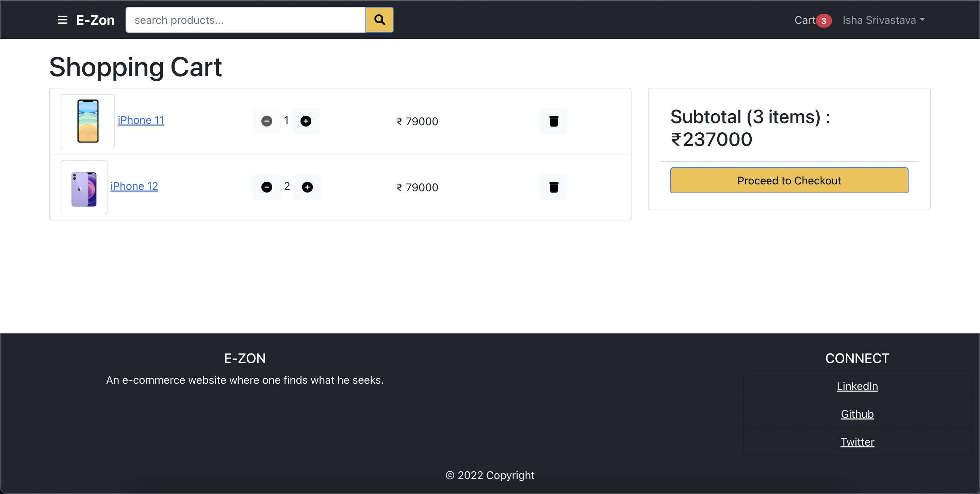980x494 pixels.
Task: Increase iPhone 11 quantity with plus icon
Action: (x=306, y=121)
